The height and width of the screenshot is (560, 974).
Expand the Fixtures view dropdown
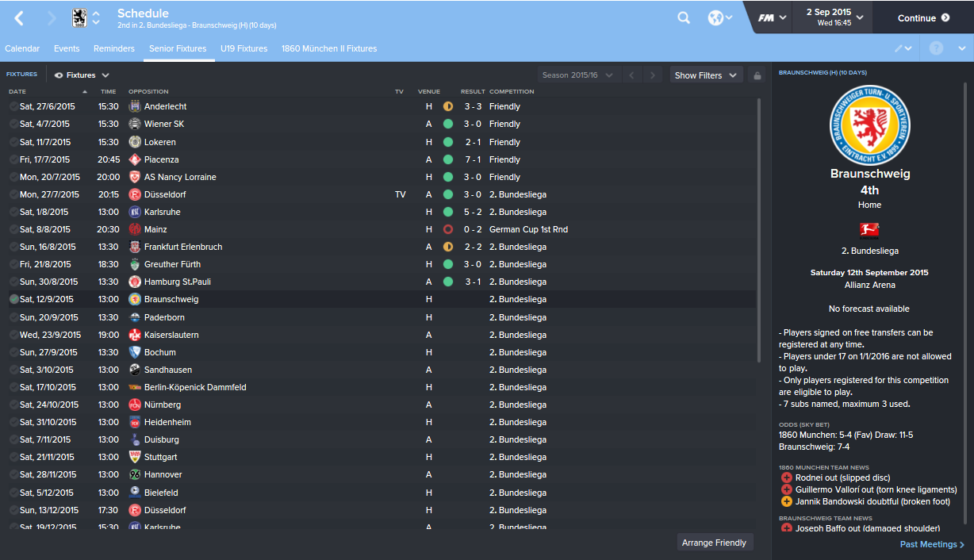82,75
